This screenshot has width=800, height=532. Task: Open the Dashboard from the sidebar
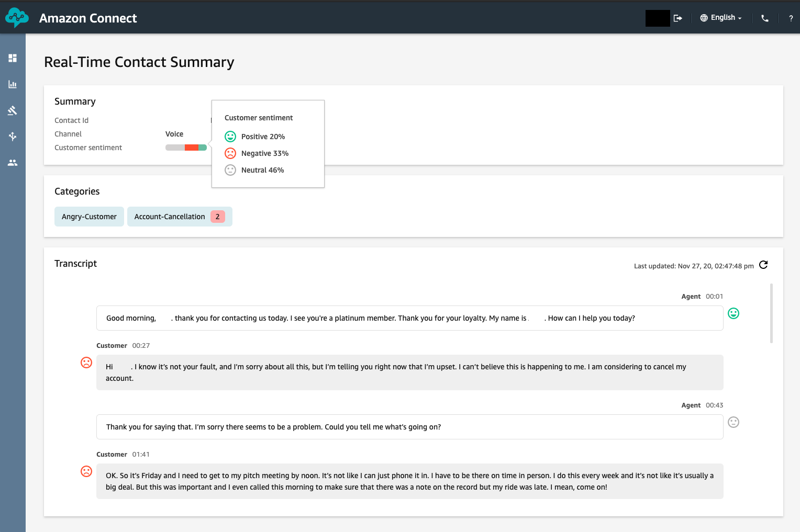click(x=13, y=58)
